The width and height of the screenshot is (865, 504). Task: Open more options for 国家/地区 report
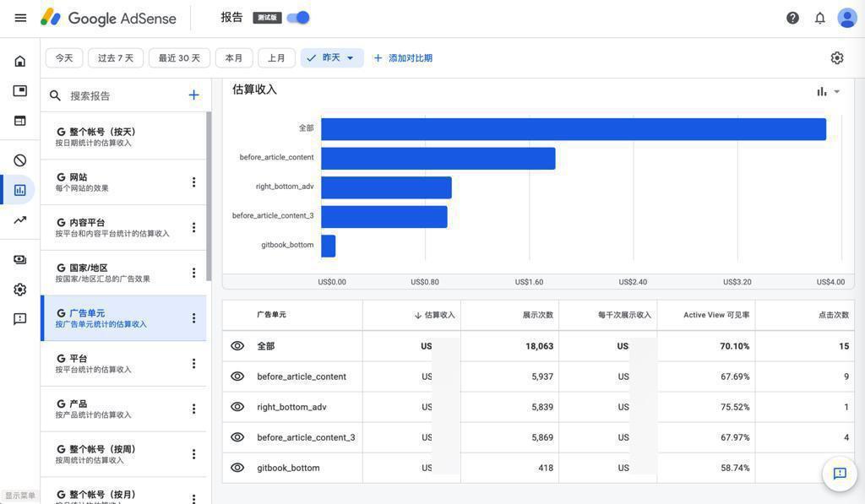193,273
